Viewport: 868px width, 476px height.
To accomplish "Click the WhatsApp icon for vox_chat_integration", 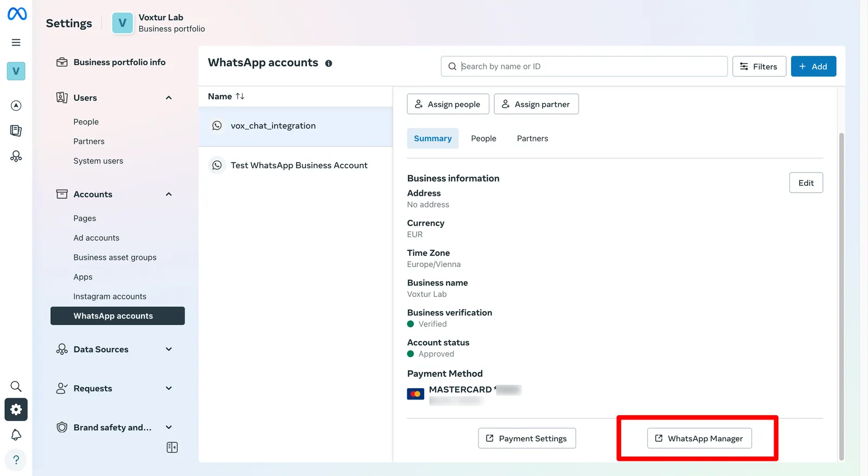I will 217,126.
